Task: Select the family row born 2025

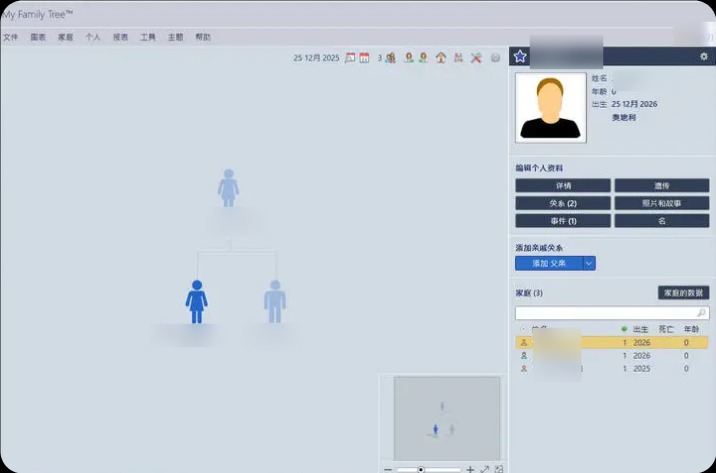Action: (612, 368)
